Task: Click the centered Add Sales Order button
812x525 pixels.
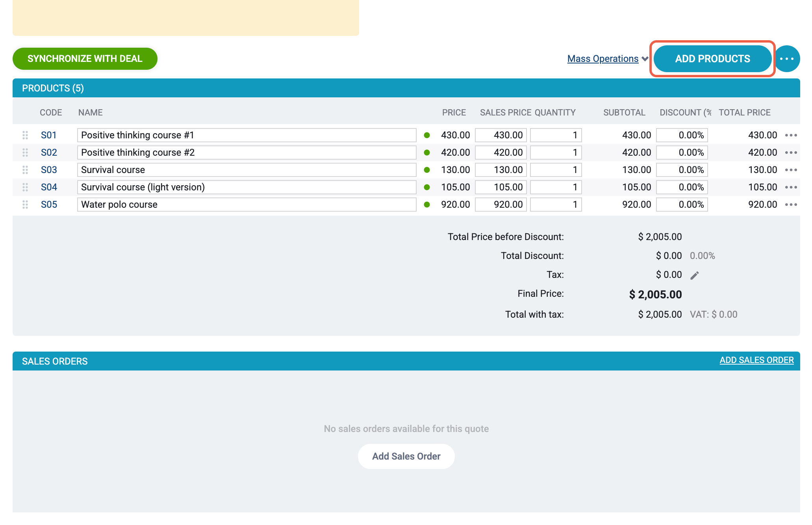Action: [406, 456]
